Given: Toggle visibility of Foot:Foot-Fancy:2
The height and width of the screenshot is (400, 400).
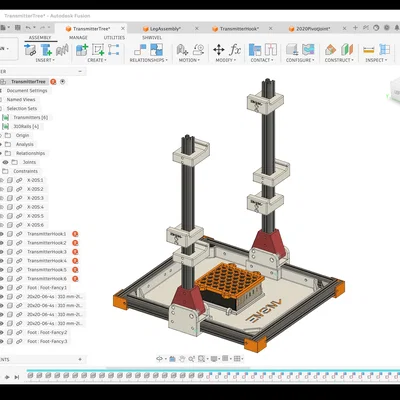Looking at the screenshot, I should pos(2,332).
